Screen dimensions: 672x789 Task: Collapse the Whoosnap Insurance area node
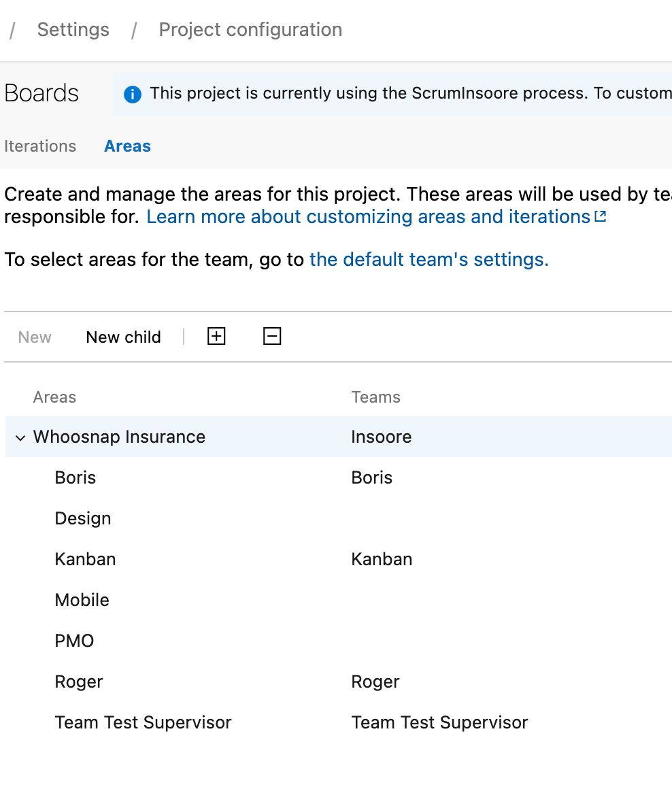point(20,437)
